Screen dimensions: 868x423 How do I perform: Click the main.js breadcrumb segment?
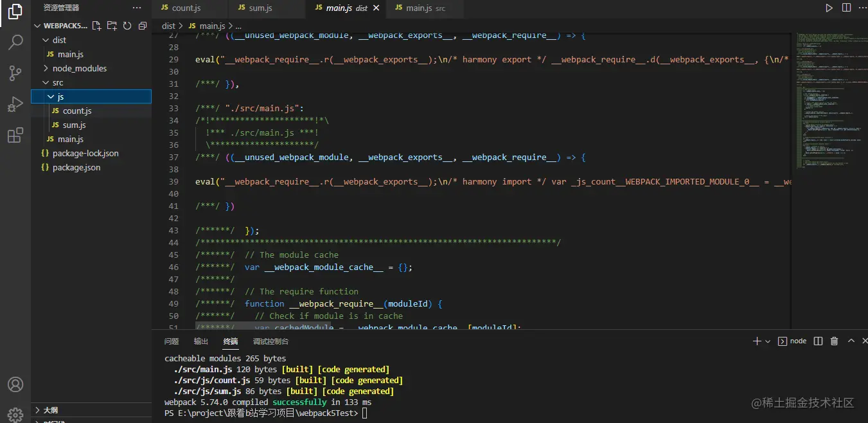click(206, 26)
